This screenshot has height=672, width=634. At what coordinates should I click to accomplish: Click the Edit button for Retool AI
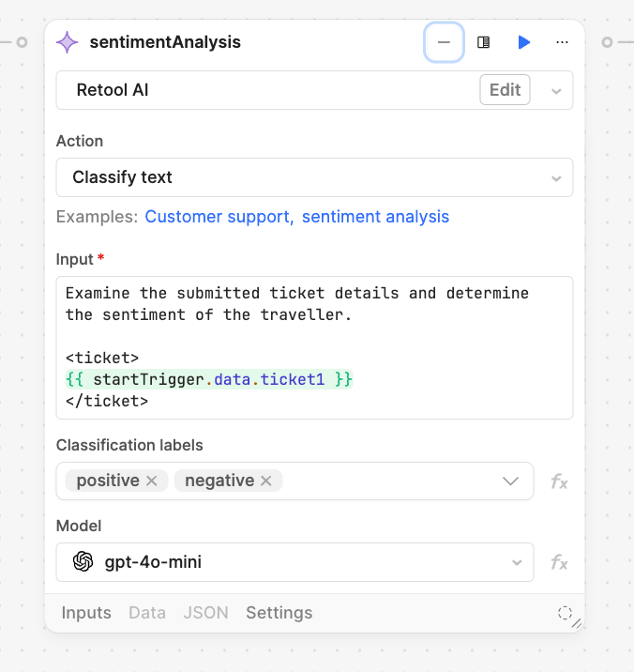(505, 90)
